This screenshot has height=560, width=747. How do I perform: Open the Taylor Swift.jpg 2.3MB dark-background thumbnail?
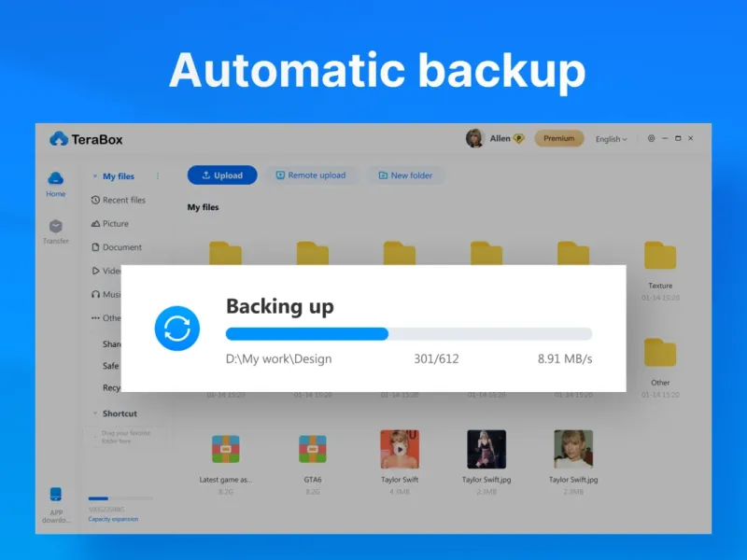click(486, 449)
